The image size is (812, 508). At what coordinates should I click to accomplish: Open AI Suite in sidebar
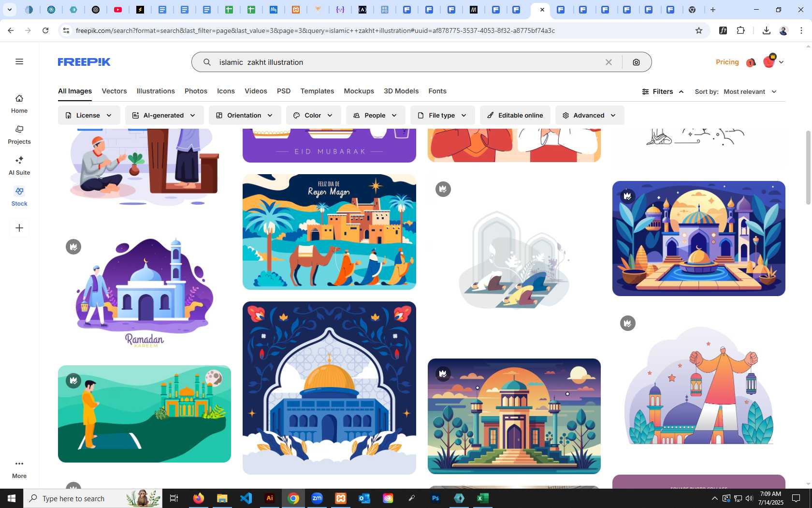19,166
